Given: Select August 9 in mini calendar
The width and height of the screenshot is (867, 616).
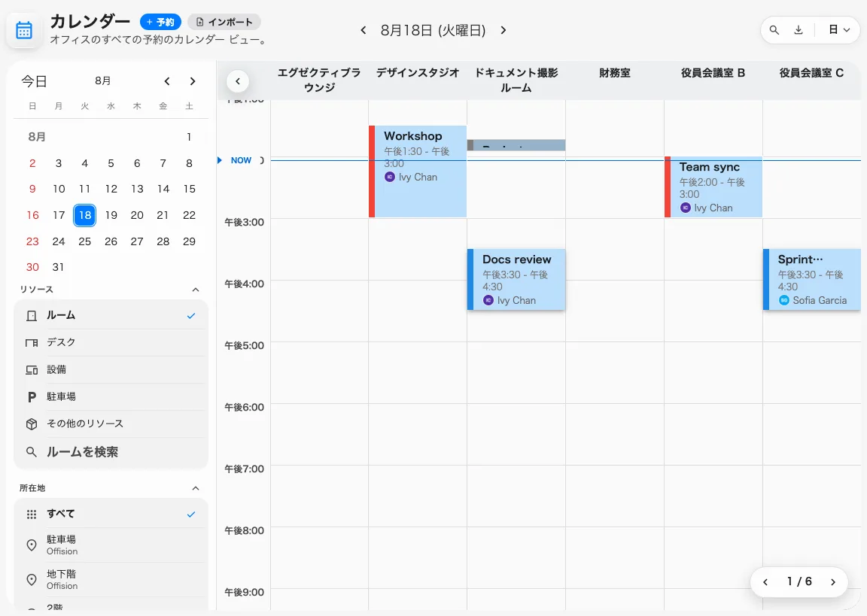Looking at the screenshot, I should (x=32, y=189).
